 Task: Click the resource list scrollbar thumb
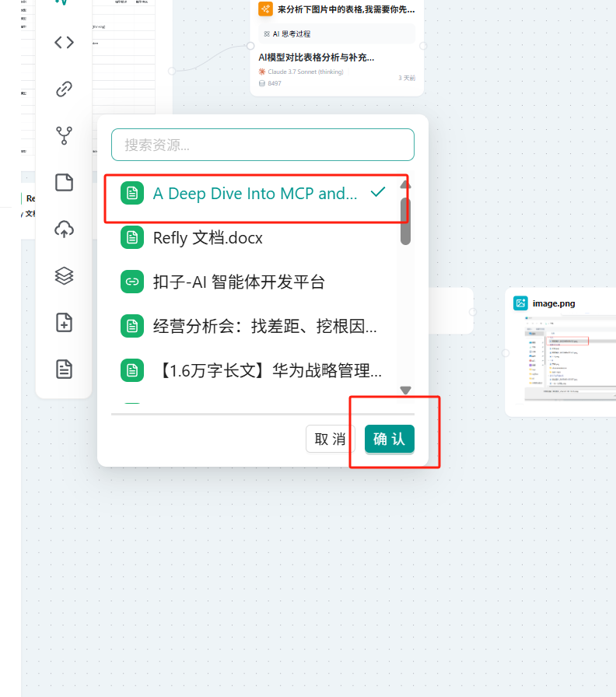tap(405, 220)
